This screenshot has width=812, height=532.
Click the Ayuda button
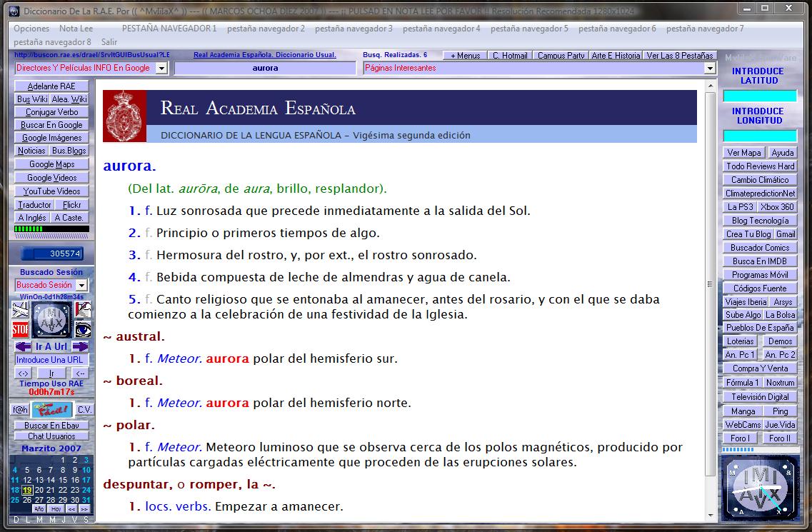point(782,152)
